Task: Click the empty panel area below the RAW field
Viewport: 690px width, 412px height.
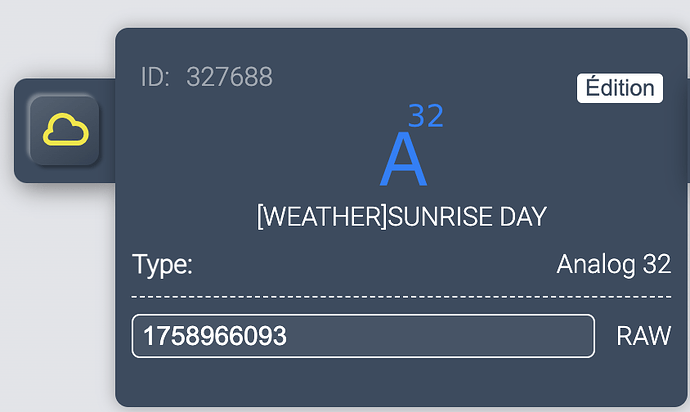Action: [x=401, y=381]
